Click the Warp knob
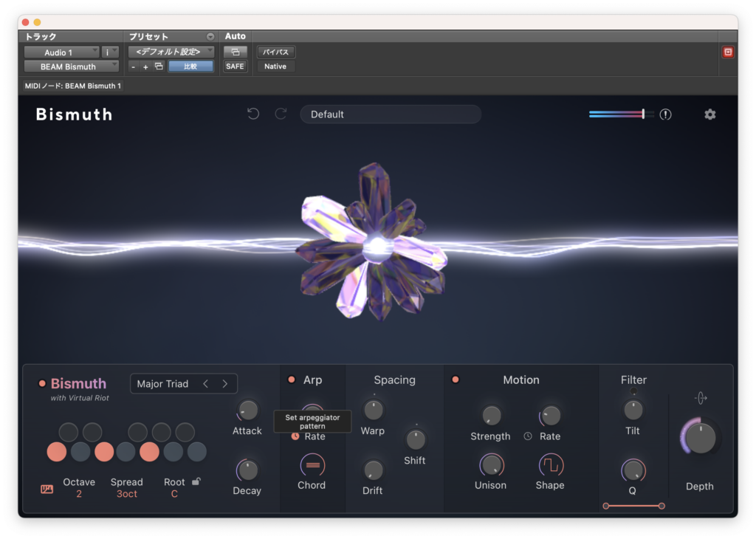This screenshot has width=756, height=539. tap(373, 411)
